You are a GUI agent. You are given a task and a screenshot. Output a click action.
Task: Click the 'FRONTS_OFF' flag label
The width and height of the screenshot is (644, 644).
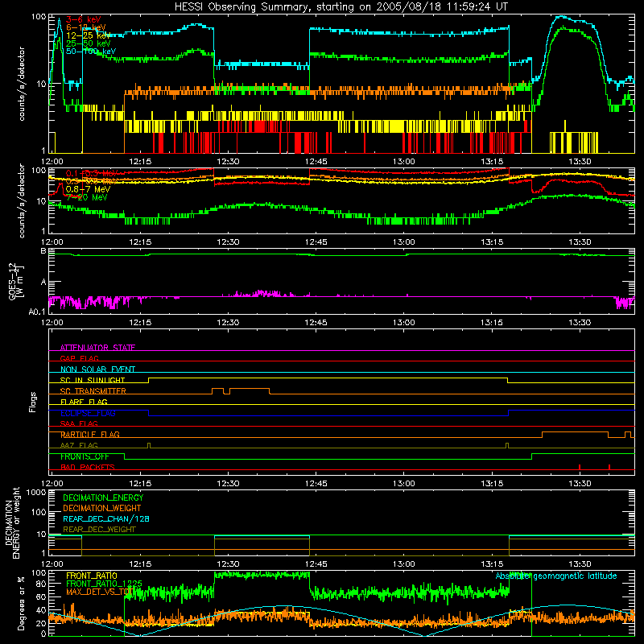[85, 456]
